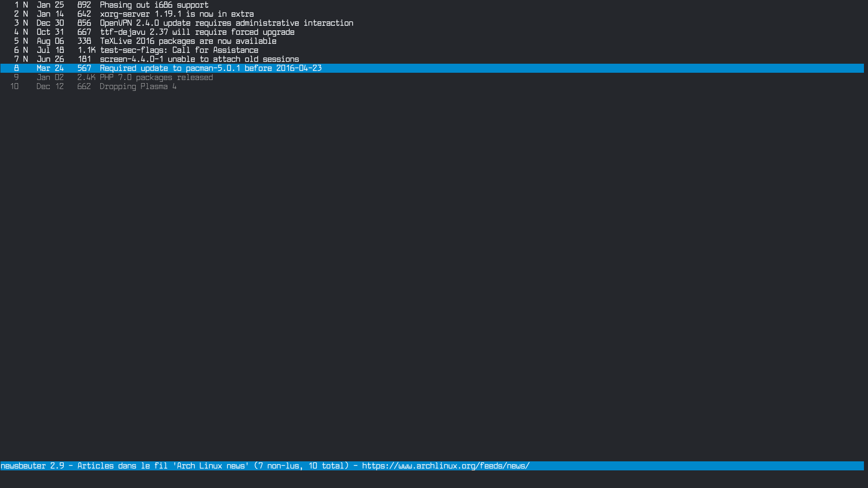Click unread flag next to Aug 06
868x488 pixels.
point(25,41)
